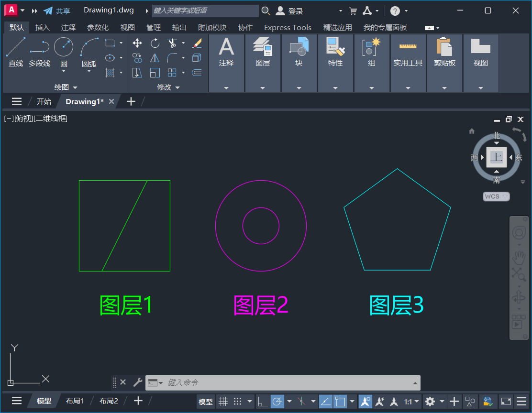Select the Erase tool in Modify panel
This screenshot has width=532, height=413.
tap(197, 43)
